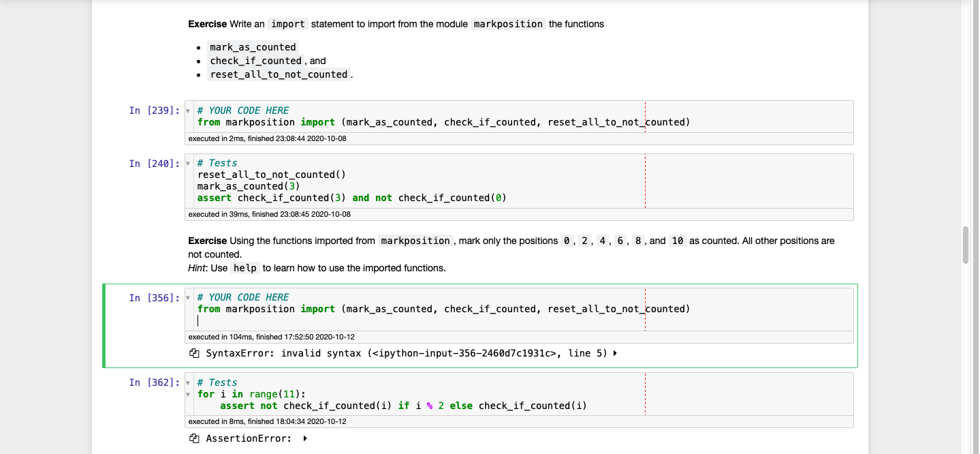Select the In [362] cell prompt
The height and width of the screenshot is (454, 980).
[x=153, y=382]
